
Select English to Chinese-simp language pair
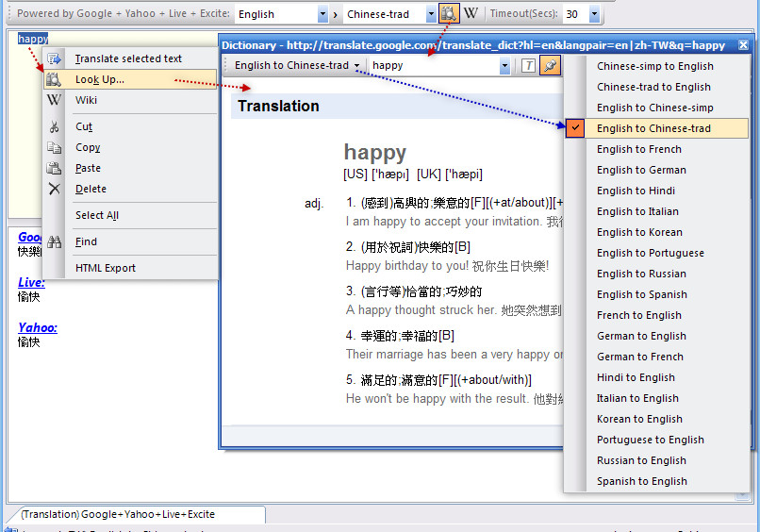[x=657, y=108]
